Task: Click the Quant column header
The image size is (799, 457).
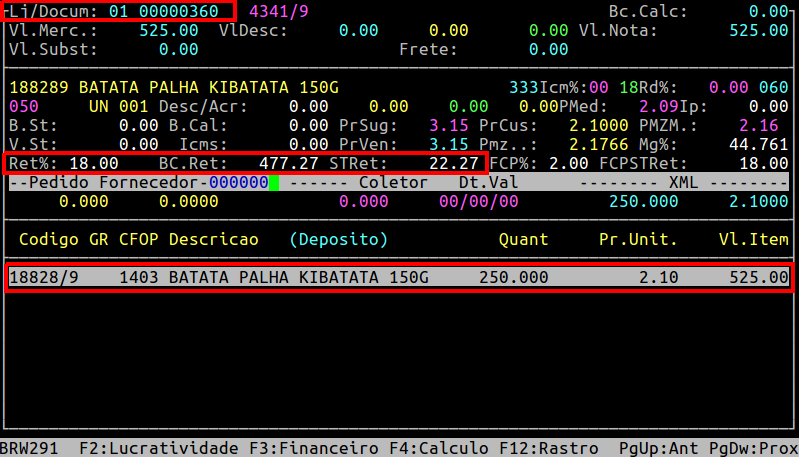Action: tap(523, 240)
